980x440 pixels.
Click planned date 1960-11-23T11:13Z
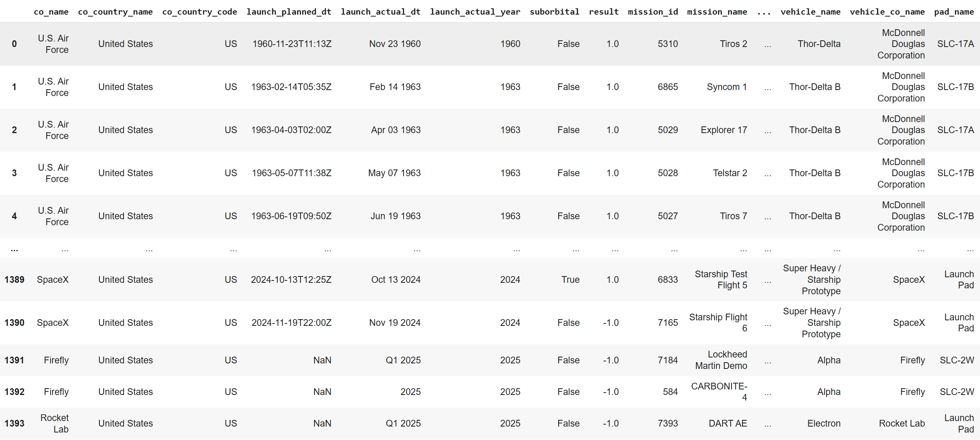[292, 44]
